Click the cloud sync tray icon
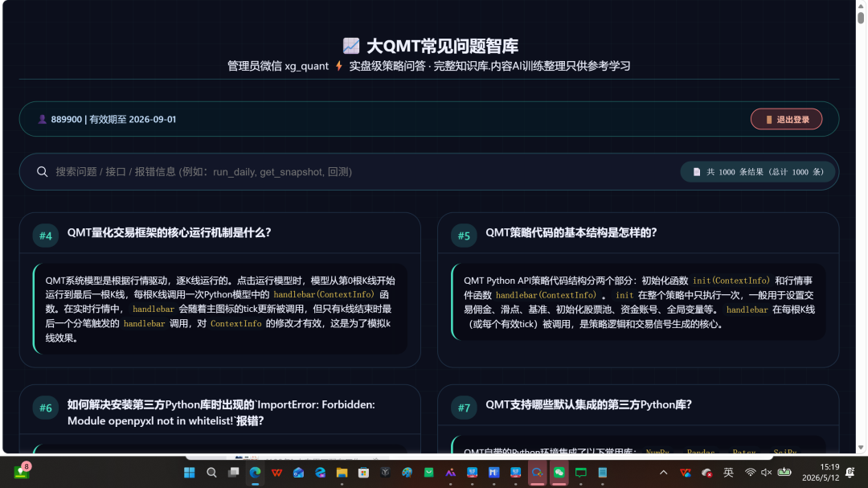Image resolution: width=868 pixels, height=488 pixels. pyautogui.click(x=707, y=473)
